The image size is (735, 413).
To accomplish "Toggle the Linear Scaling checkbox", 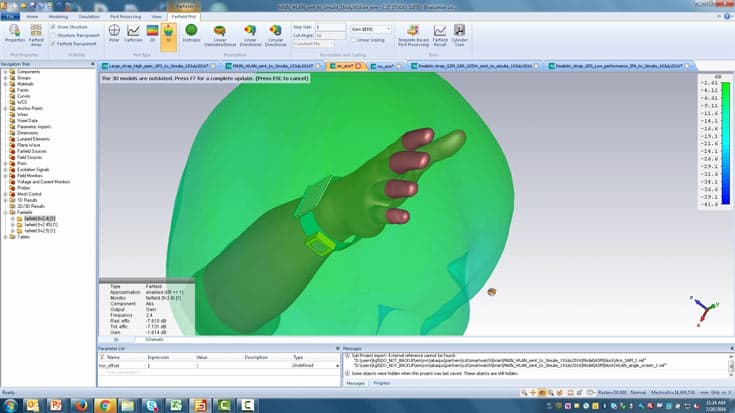I will click(353, 40).
